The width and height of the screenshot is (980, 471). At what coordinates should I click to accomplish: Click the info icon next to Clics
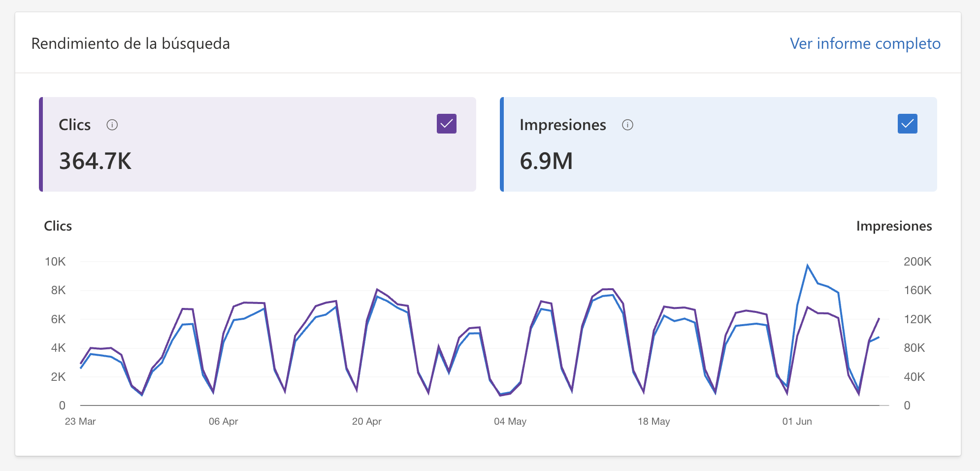pyautogui.click(x=112, y=125)
